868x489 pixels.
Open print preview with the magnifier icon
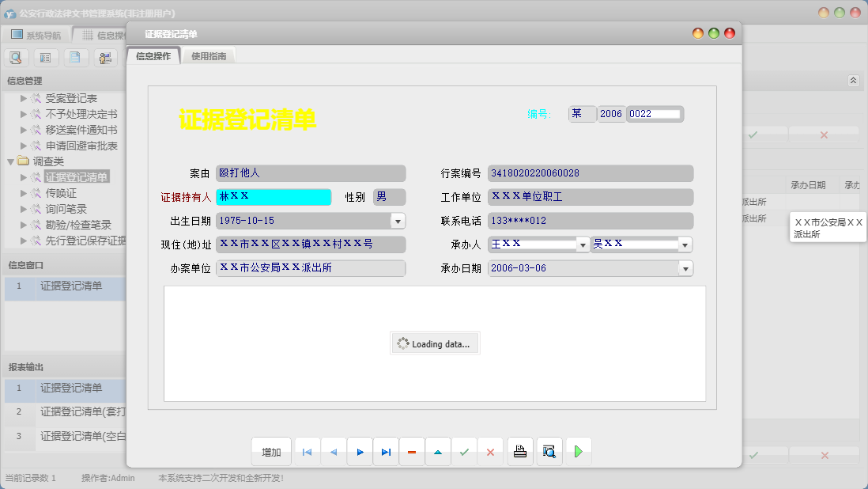(x=549, y=452)
